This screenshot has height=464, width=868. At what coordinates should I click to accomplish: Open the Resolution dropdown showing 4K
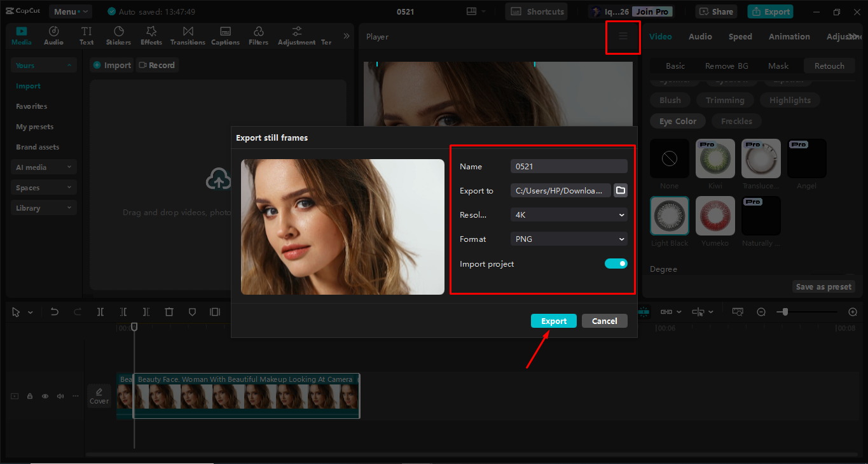568,214
